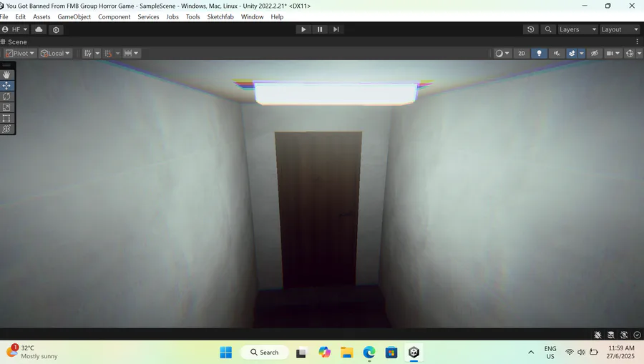Screen dimensions: 644x364
Task: Select the Hand (View) tool
Action: [6, 74]
